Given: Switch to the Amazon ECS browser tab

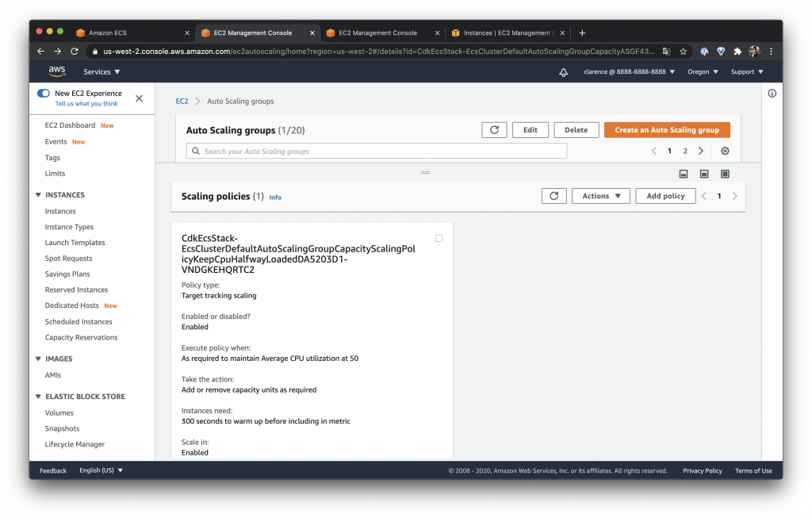Looking at the screenshot, I should 132,33.
